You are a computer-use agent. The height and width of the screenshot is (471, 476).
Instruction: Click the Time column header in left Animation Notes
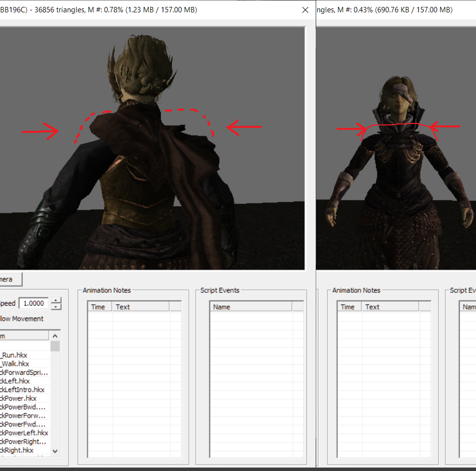(x=100, y=307)
